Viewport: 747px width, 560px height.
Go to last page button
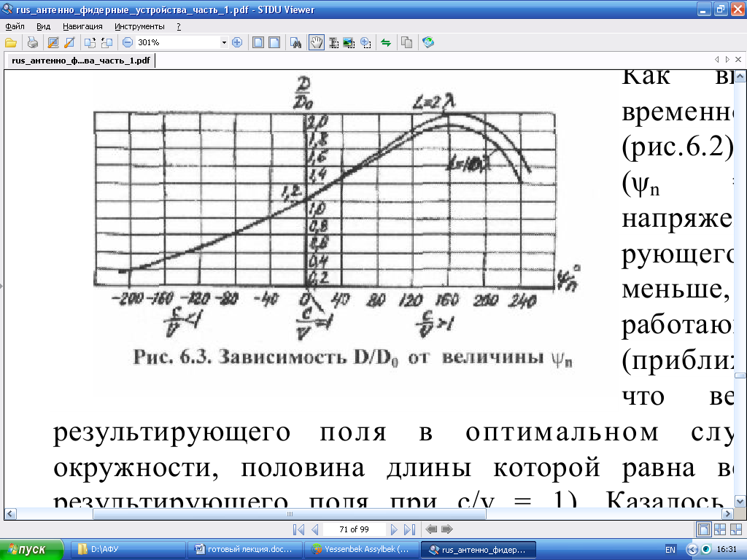(410, 529)
